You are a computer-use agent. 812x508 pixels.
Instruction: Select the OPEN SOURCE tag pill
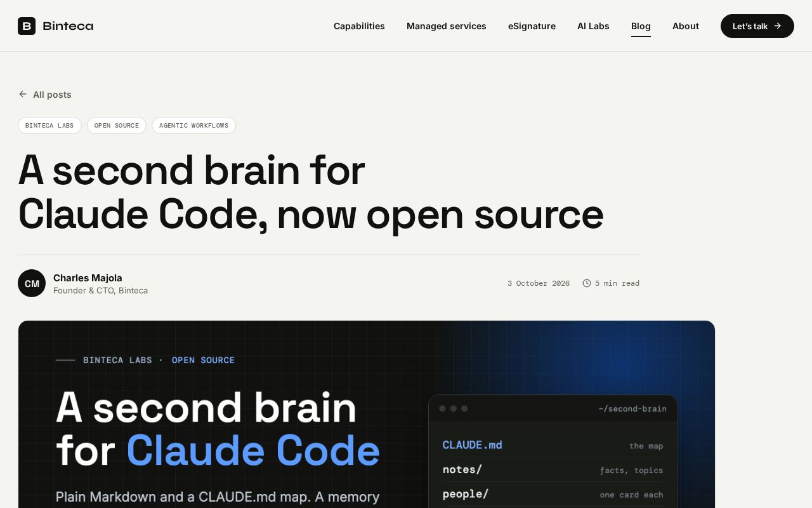[117, 126]
